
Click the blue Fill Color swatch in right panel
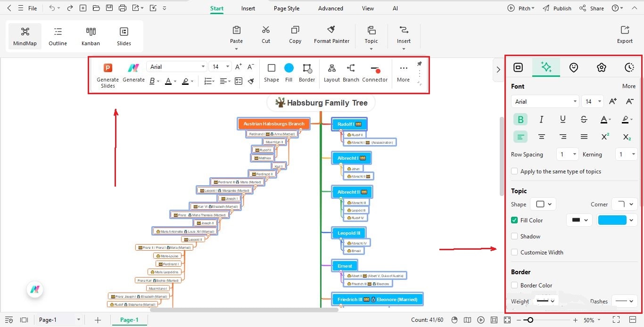612,220
